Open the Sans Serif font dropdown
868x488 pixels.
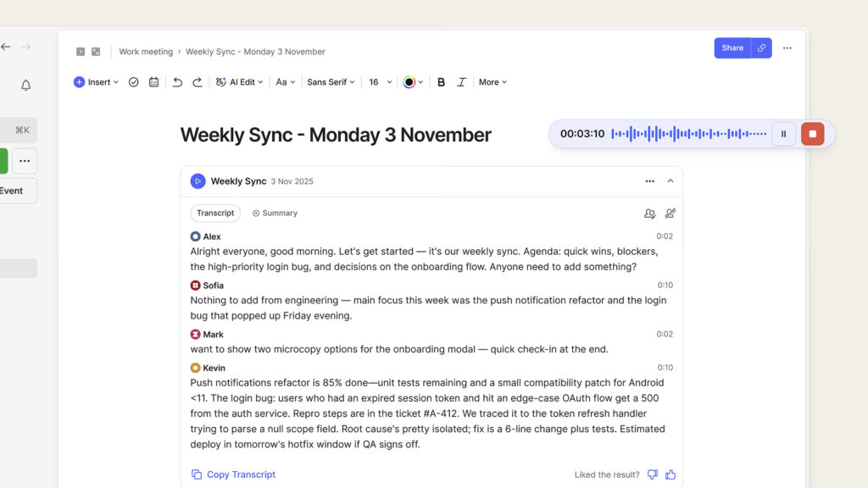331,82
